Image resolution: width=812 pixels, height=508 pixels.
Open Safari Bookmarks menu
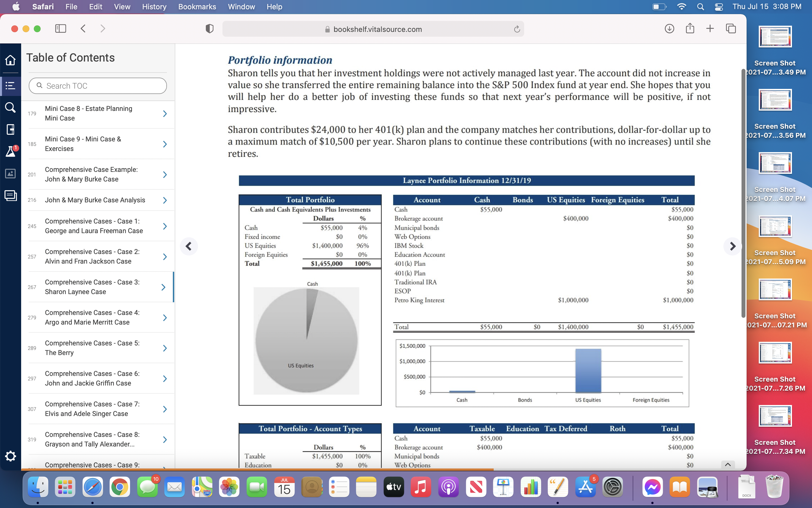pos(197,7)
